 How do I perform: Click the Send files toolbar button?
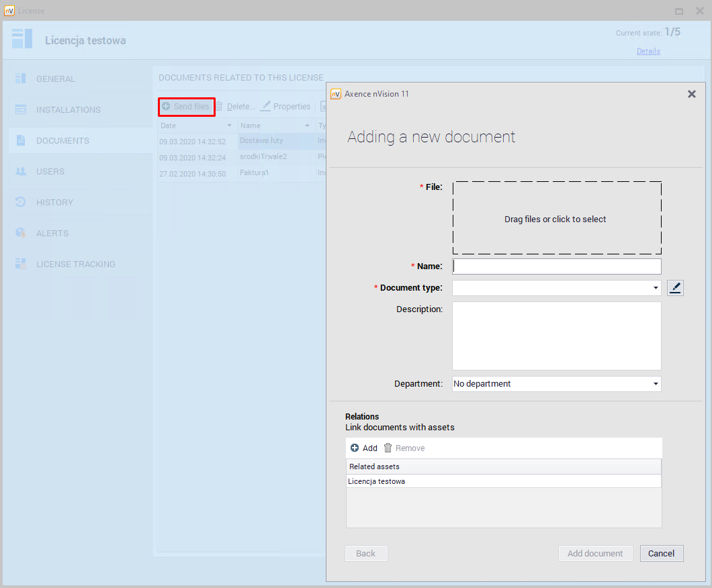[186, 107]
